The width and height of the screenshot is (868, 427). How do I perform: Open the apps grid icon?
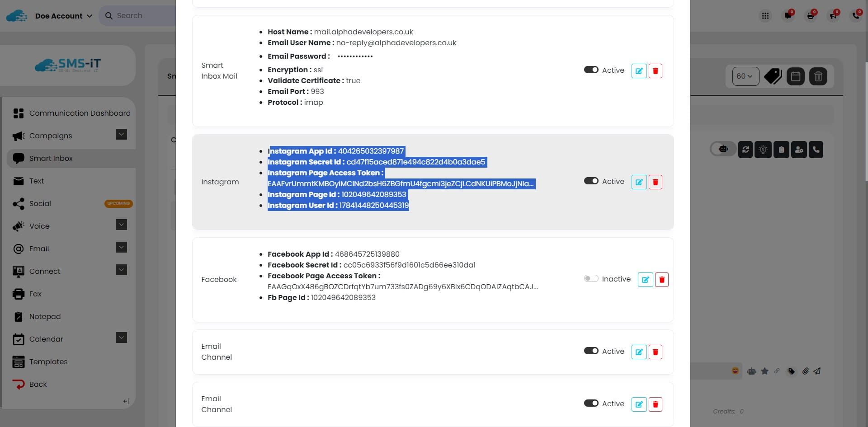[765, 16]
